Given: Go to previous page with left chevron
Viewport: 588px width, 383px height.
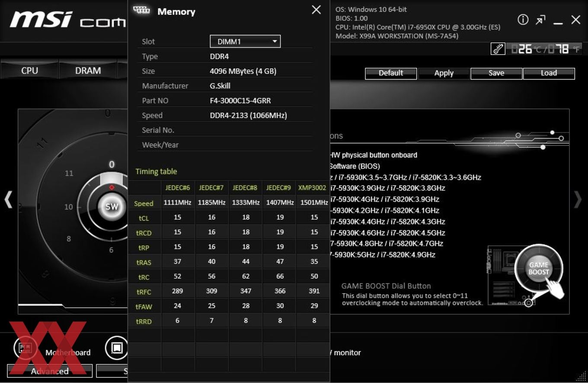Looking at the screenshot, I should point(8,200).
